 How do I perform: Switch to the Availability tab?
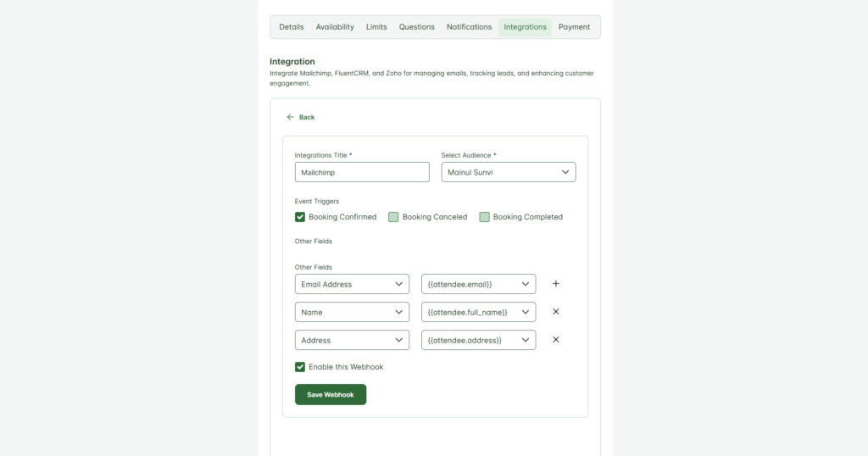tap(335, 27)
